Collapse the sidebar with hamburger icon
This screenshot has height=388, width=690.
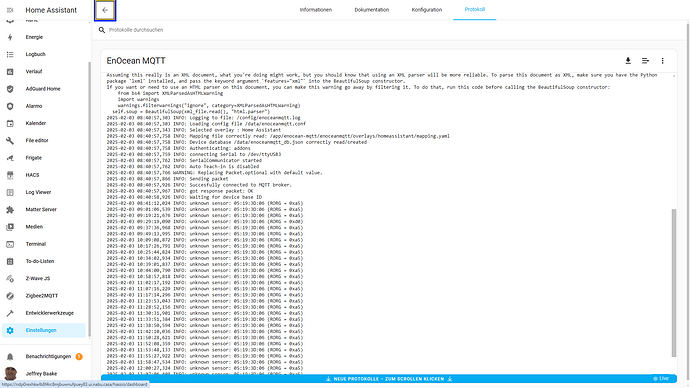click(10, 10)
